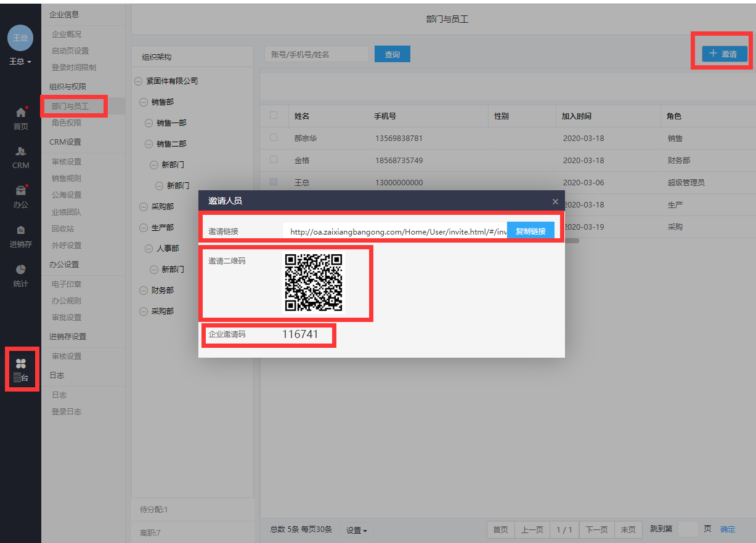Open 销售规则 menu item
Viewport: 756px width, 543px height.
[x=67, y=179]
